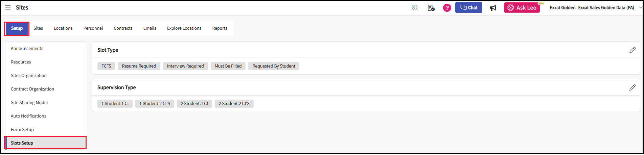Click the Resume Required slot tag
The image size is (644, 155).
click(139, 66)
